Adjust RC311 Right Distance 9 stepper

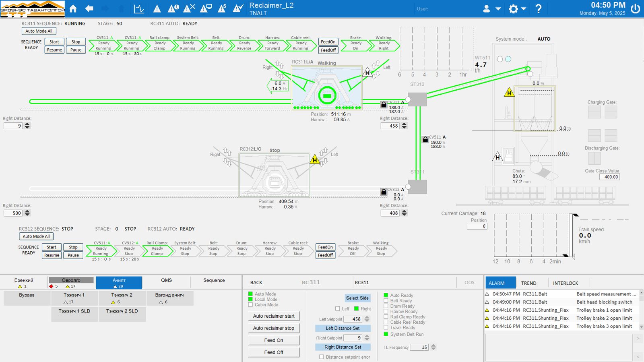(27, 126)
